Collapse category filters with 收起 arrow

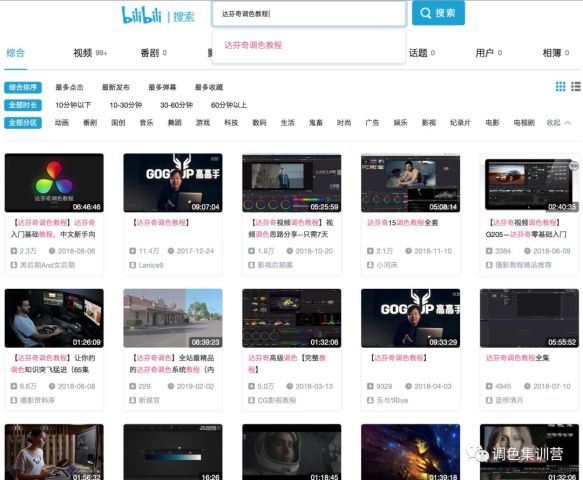tap(558, 123)
